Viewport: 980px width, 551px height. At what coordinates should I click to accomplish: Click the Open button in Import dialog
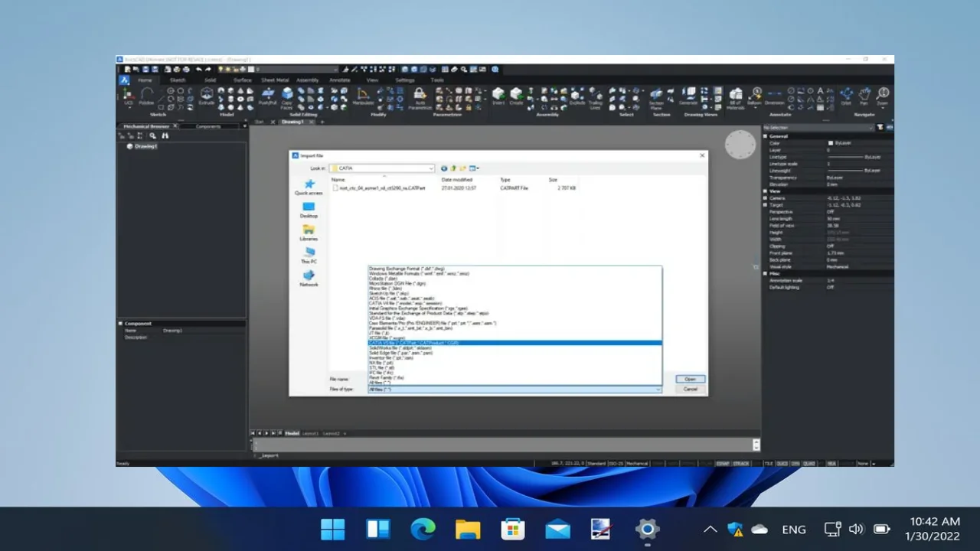coord(690,379)
